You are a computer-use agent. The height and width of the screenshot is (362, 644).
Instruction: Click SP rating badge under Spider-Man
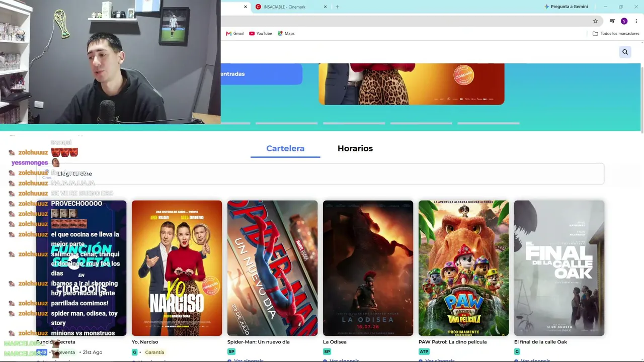pos(231,351)
